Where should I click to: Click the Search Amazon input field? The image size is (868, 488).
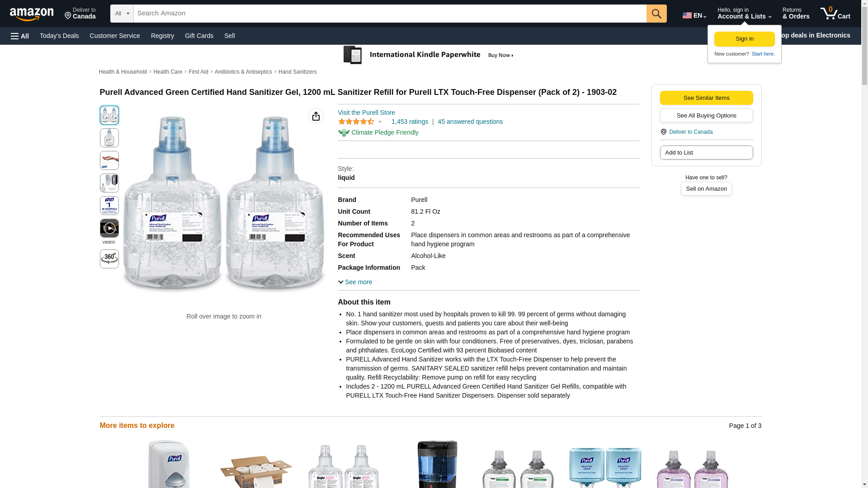(390, 14)
